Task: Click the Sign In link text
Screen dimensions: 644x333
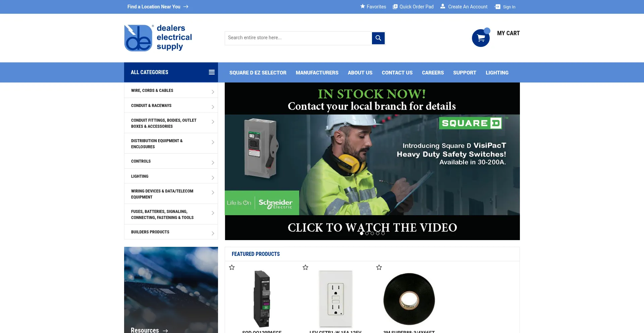Action: [x=509, y=7]
